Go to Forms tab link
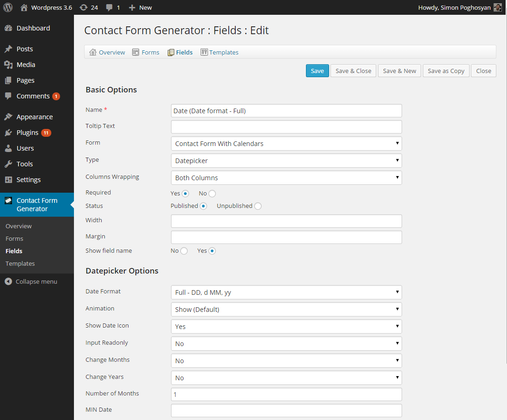 150,52
